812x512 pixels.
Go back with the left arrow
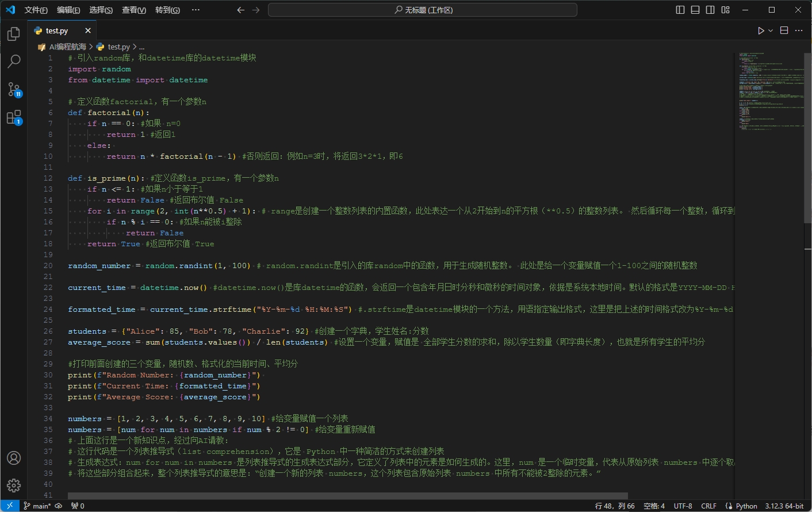pyautogui.click(x=241, y=10)
